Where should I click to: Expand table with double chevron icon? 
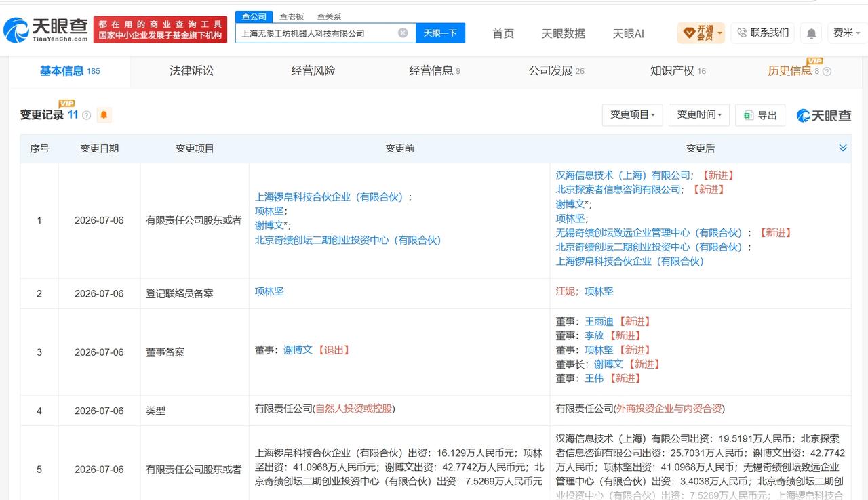coord(843,148)
